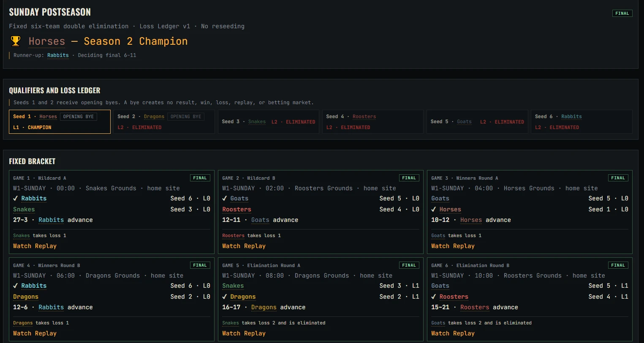Open Snakes team link in Game 1 matchup

(24, 209)
